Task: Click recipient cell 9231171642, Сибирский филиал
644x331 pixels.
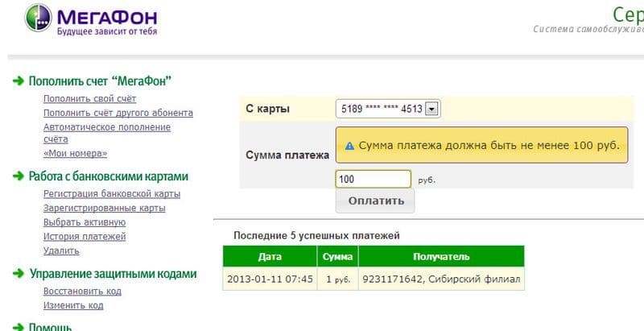Action: click(x=441, y=279)
